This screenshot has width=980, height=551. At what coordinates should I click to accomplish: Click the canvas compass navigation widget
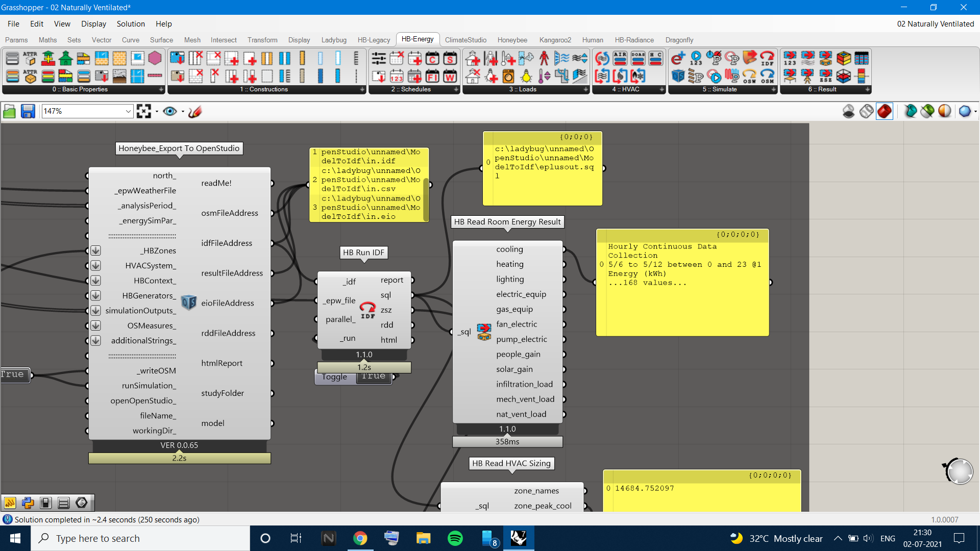[x=959, y=471]
